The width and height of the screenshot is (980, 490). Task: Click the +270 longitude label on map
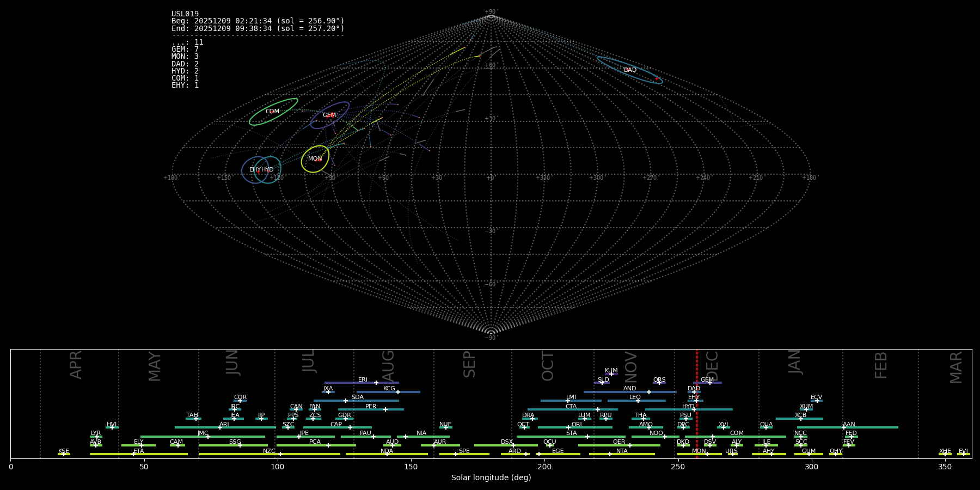pyautogui.click(x=650, y=178)
